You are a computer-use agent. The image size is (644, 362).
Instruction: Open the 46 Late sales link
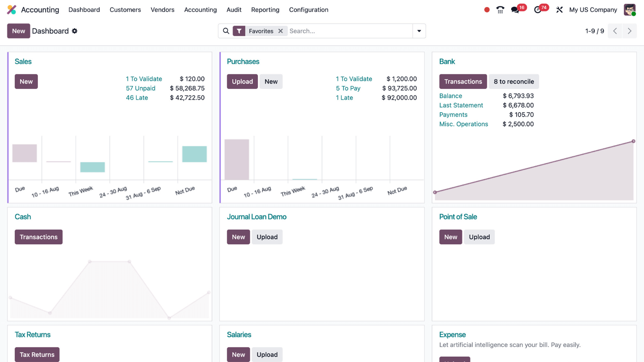tap(137, 98)
